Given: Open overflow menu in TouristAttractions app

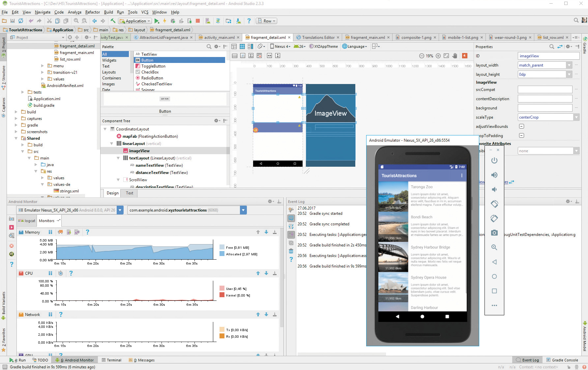Looking at the screenshot, I should click(462, 176).
